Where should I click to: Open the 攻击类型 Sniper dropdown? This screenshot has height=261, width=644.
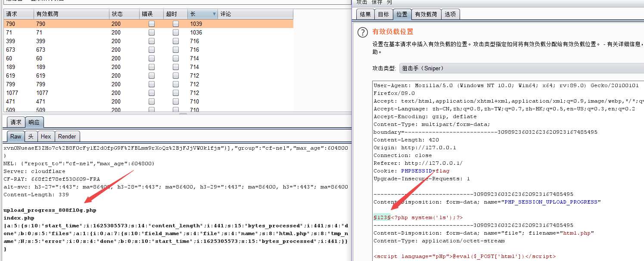[x=521, y=68]
